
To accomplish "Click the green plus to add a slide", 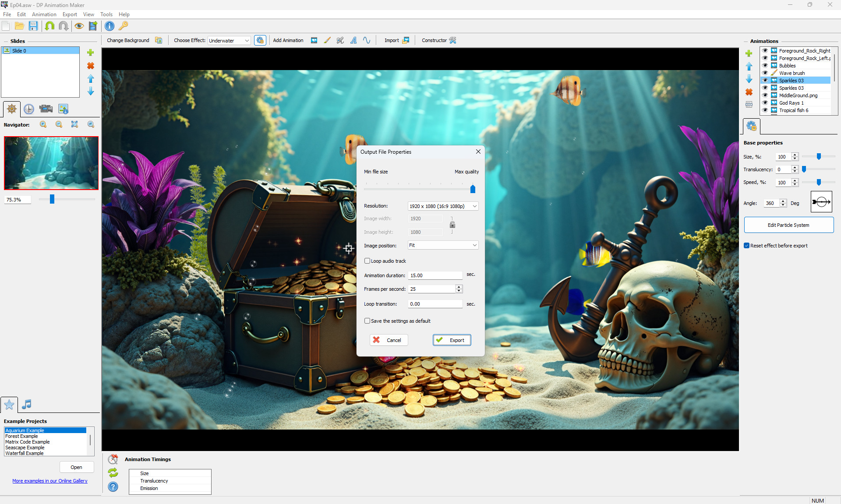I will click(x=91, y=53).
